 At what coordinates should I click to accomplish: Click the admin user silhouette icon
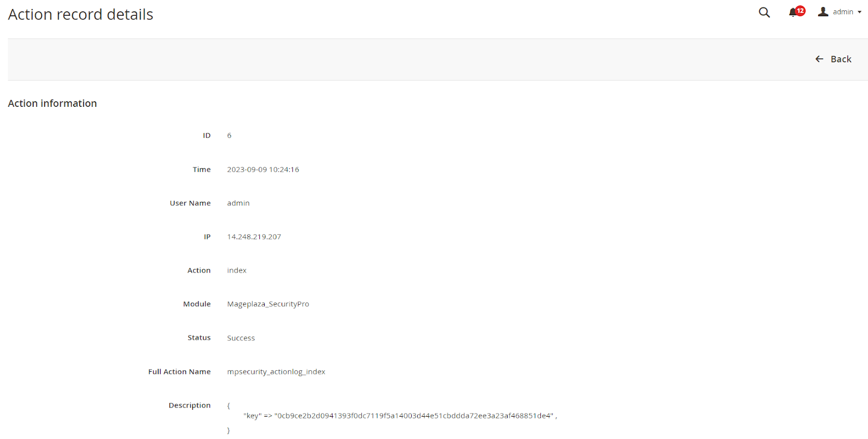point(823,11)
